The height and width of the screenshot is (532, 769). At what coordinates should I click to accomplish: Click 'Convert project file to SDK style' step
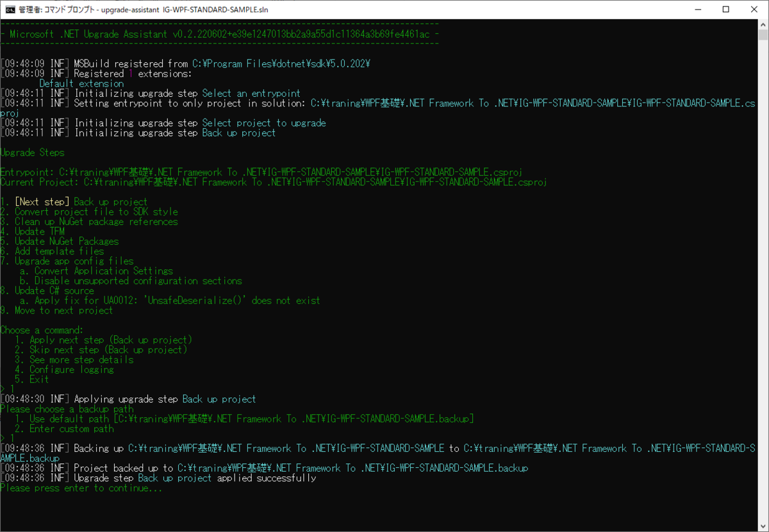89,212
